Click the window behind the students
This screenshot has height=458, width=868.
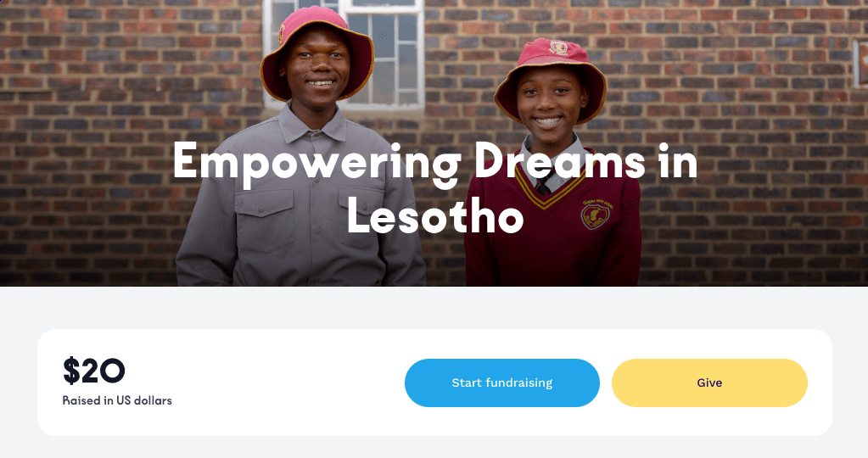pyautogui.click(x=396, y=51)
